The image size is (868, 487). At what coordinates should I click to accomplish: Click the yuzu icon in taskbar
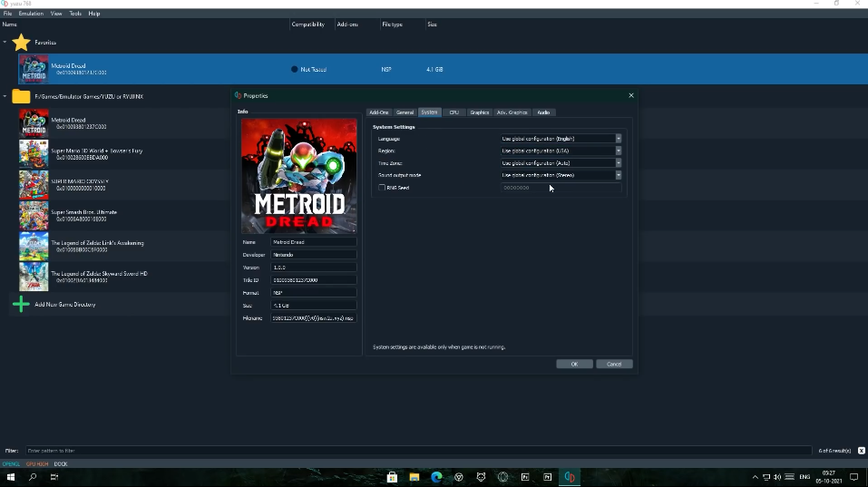coord(570,477)
